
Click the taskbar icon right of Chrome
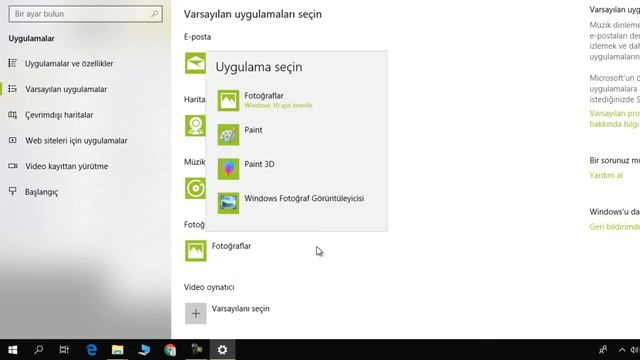(x=197, y=350)
